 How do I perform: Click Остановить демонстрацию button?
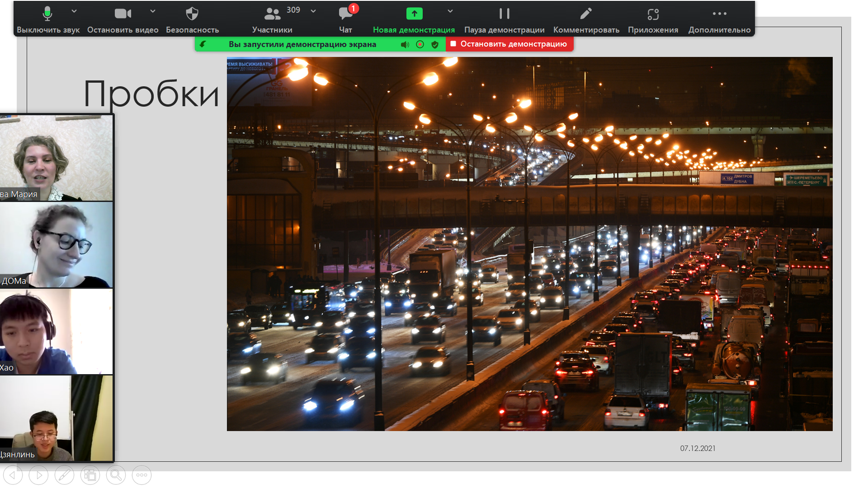click(509, 44)
